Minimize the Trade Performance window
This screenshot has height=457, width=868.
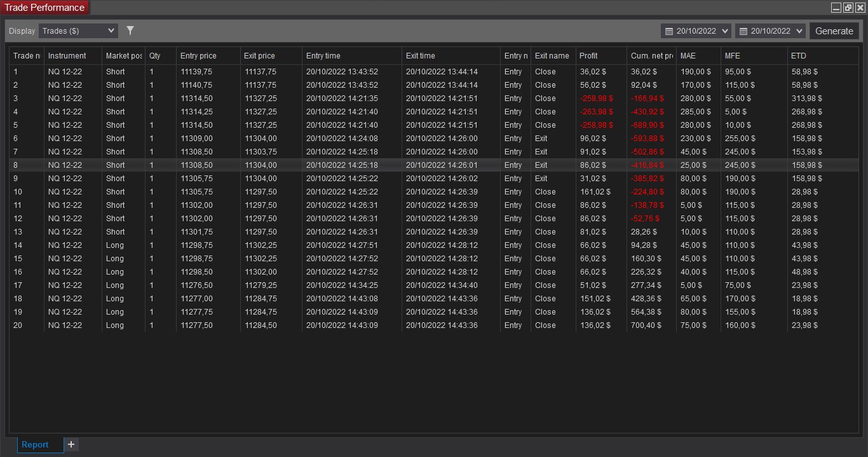pos(836,8)
